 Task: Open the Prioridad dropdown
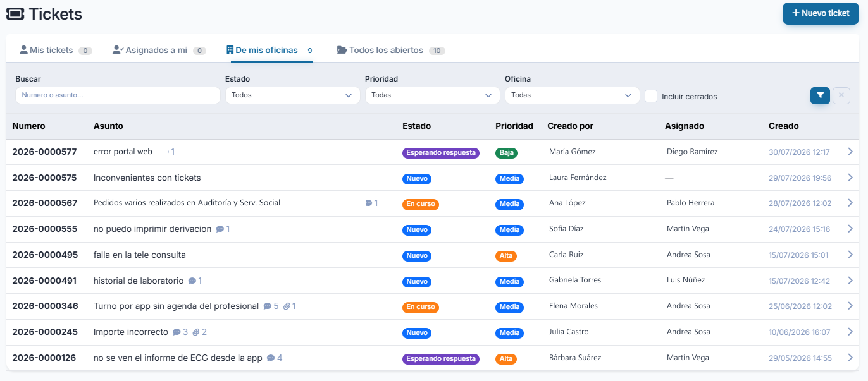point(431,95)
